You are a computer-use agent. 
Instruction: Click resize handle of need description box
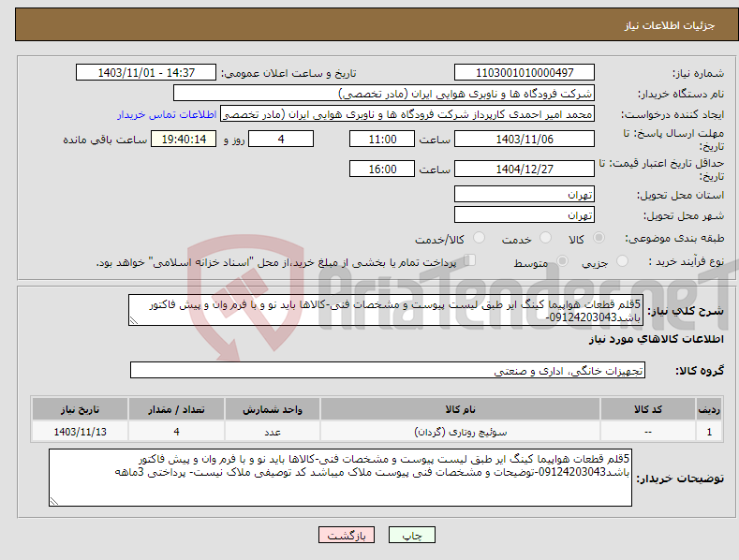[x=134, y=320]
